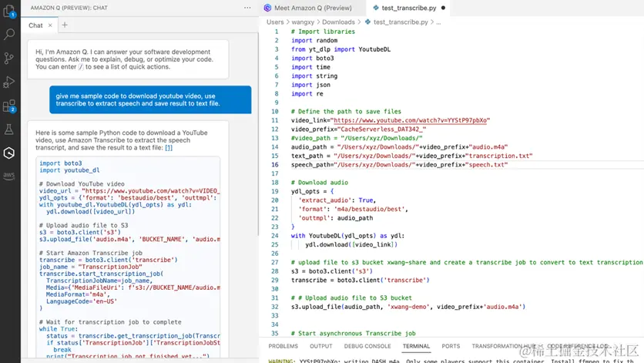
Task: Open the AWS Toolkit view
Action: (x=9, y=176)
